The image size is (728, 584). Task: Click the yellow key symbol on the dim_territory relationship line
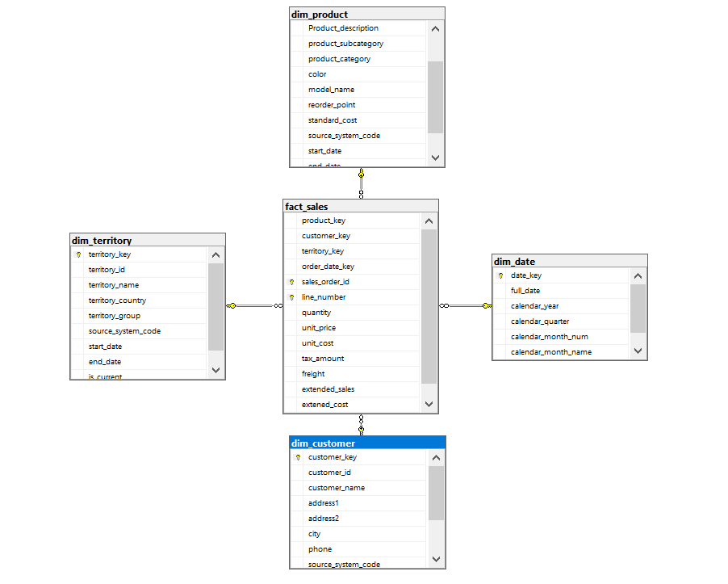[x=233, y=305]
